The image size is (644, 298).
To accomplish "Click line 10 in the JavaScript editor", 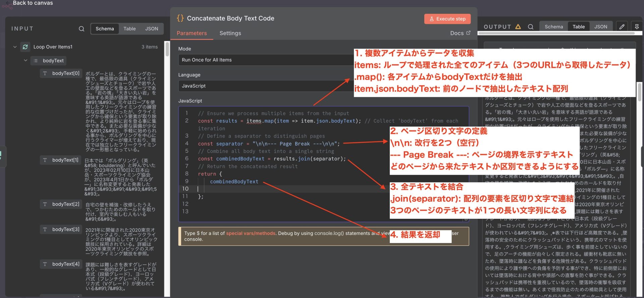I will click(268, 189).
